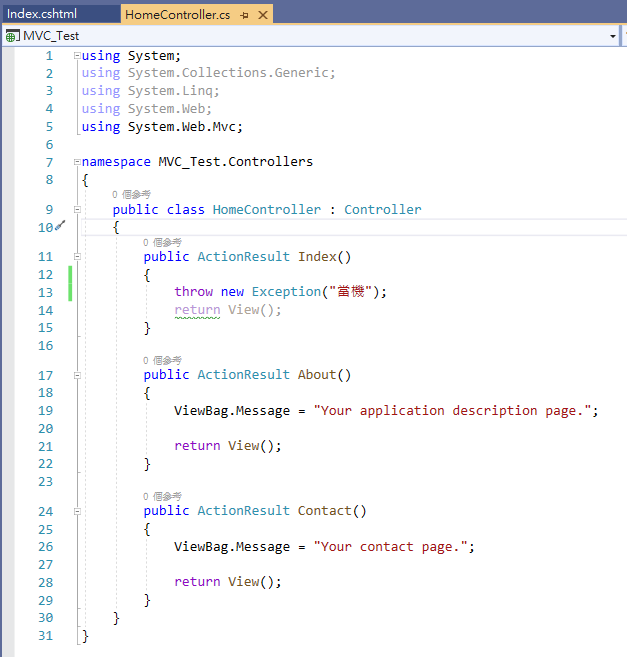This screenshot has width=627, height=657.
Task: Click 'ViewBag.Message' on line 26
Action: point(232,547)
